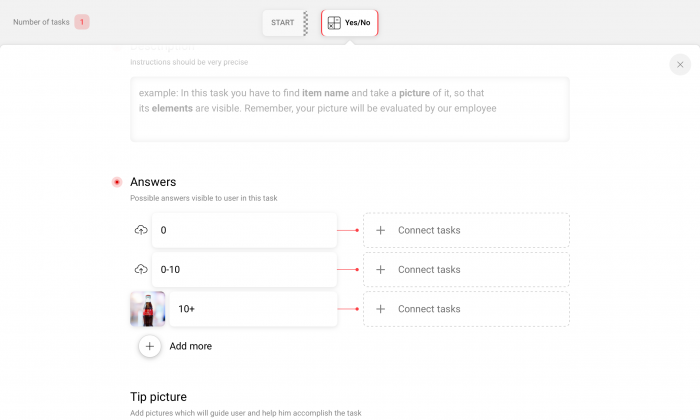Edit the answer field containing 0
This screenshot has height=420, width=700.
244,230
